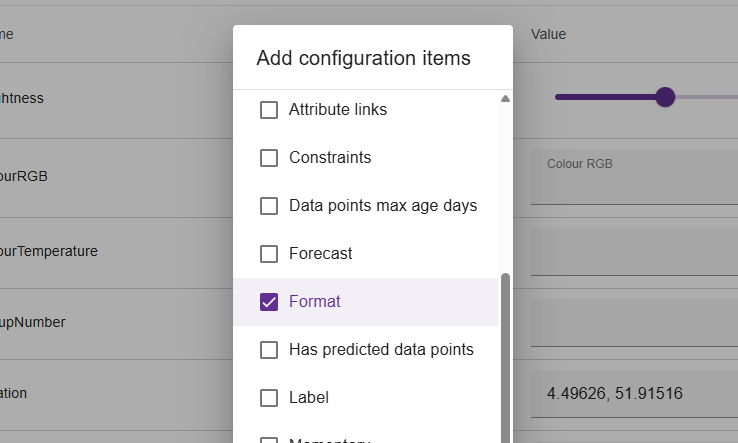Click the scroll up arrow in dialog list
The image size is (738, 443).
click(505, 99)
